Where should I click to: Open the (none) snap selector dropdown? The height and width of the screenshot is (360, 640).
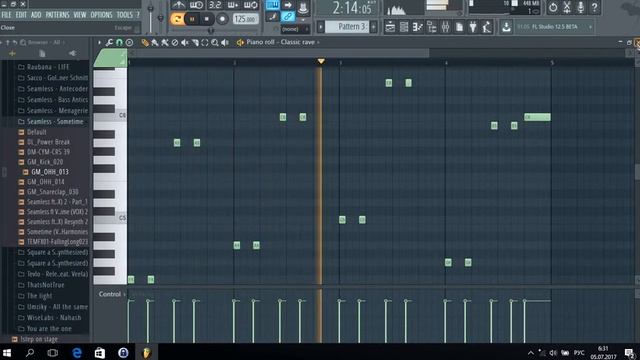tap(295, 29)
